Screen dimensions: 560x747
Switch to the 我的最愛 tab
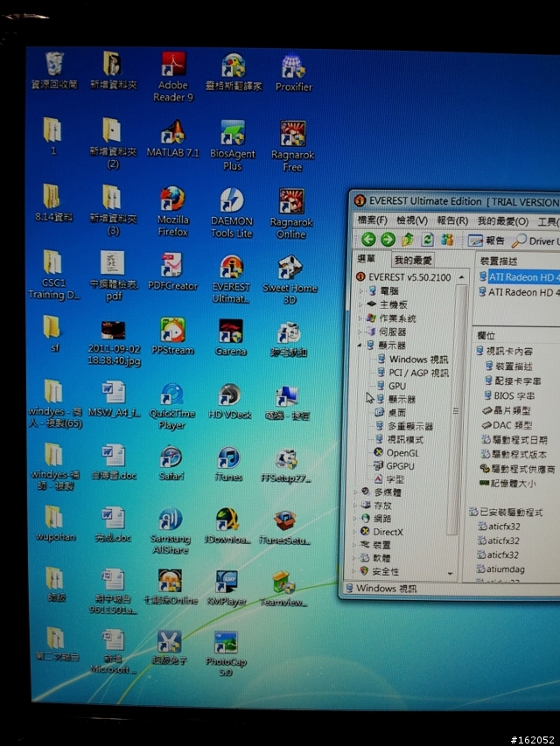[413, 260]
